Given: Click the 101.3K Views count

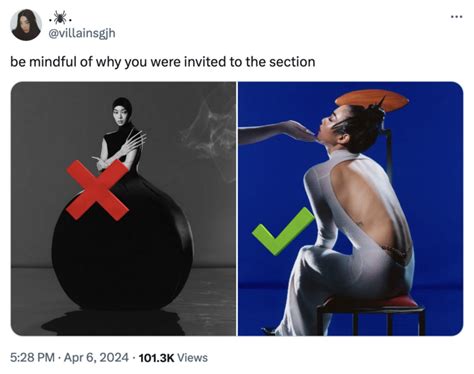Looking at the screenshot, I should coord(173,358).
